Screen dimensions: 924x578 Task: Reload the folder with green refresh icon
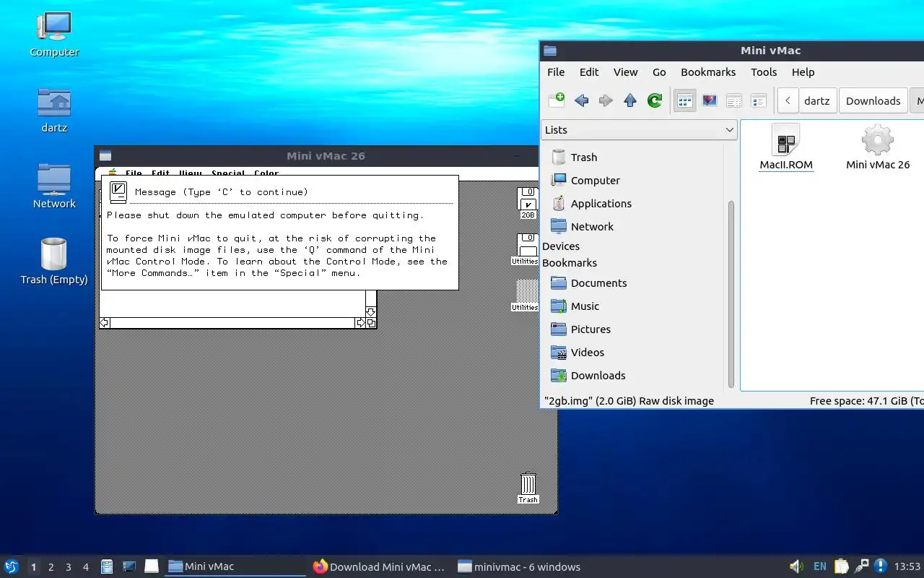point(655,100)
